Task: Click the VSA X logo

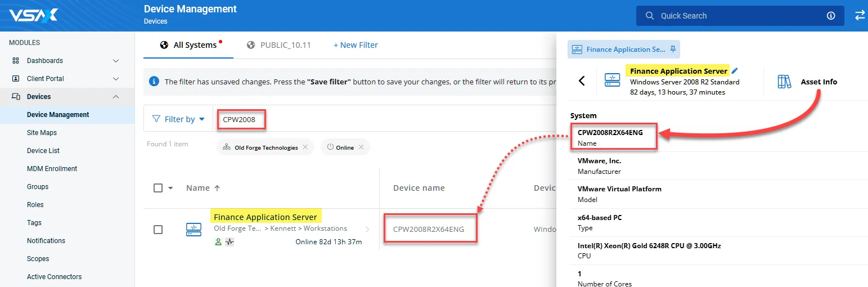Action: tap(33, 15)
